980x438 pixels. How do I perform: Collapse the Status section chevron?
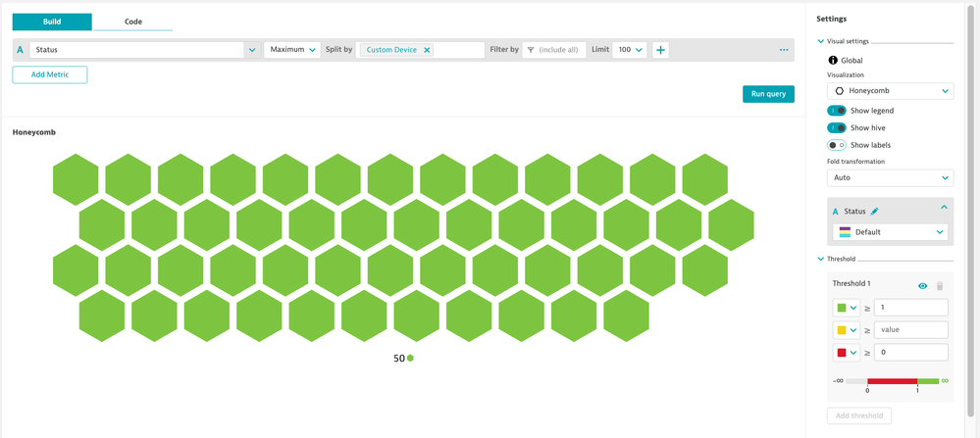pos(944,208)
